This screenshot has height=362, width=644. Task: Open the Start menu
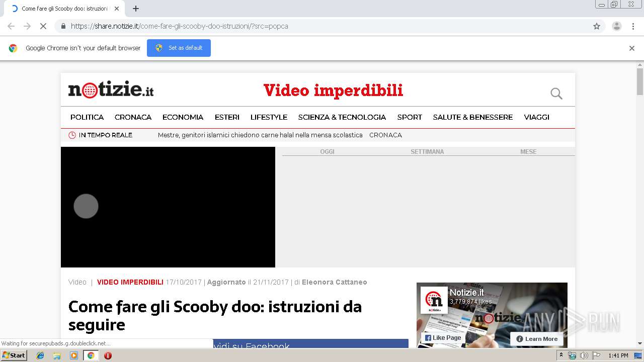(14, 355)
